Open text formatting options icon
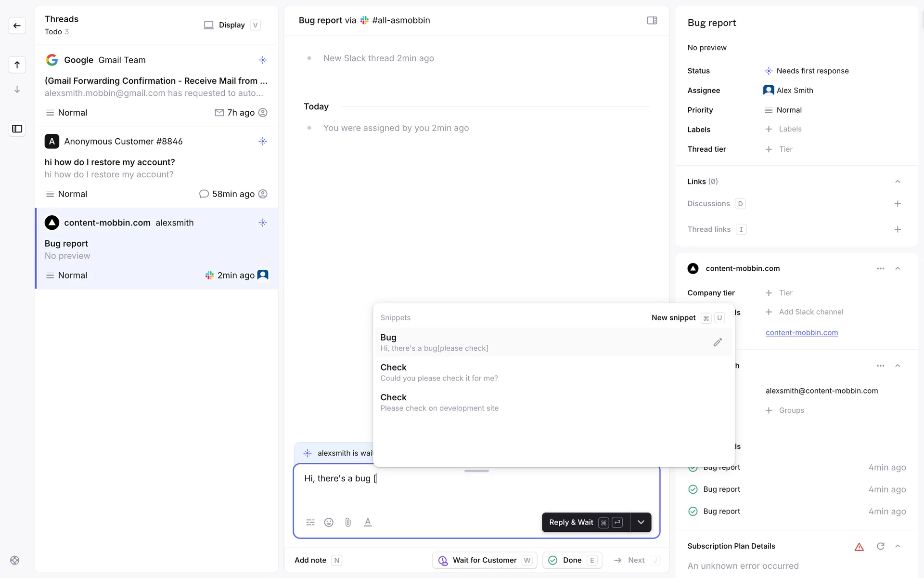Image resolution: width=924 pixels, height=578 pixels. click(368, 522)
